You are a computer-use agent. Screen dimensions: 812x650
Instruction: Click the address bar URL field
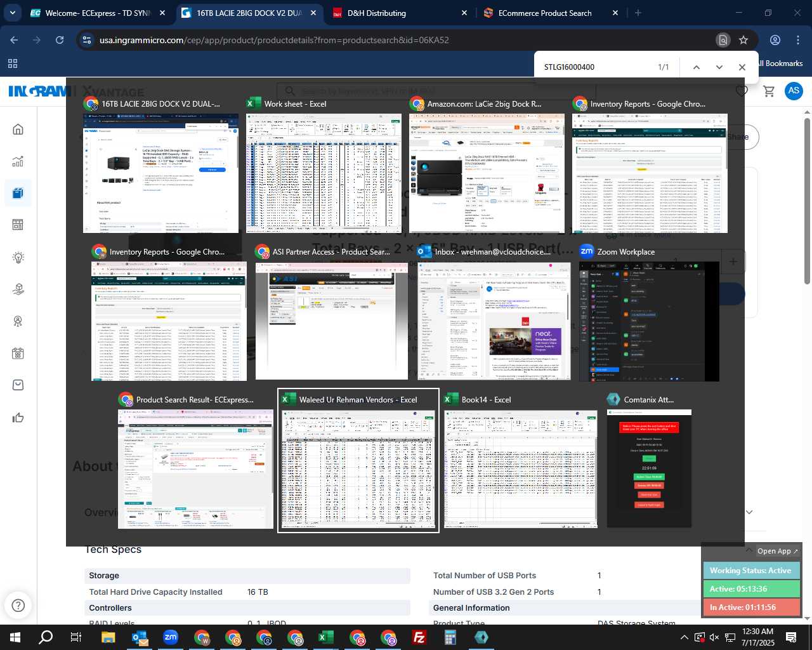tap(406, 40)
